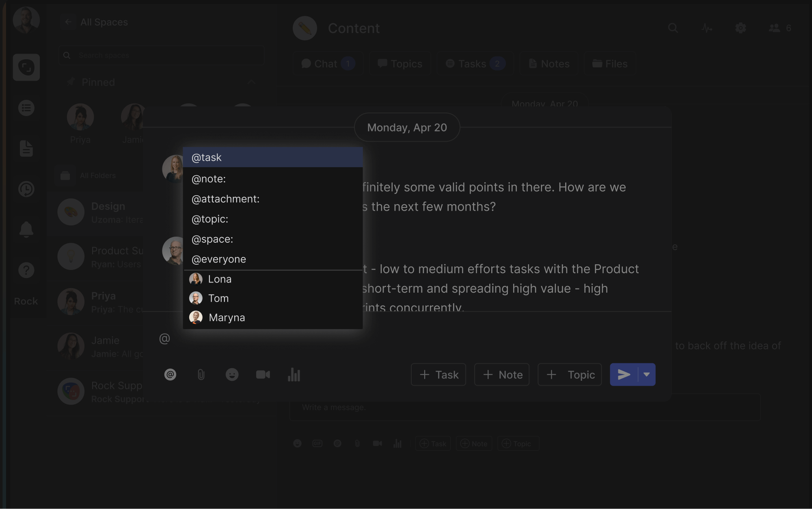Click the + Topic button
This screenshot has height=509, width=812.
tap(570, 374)
